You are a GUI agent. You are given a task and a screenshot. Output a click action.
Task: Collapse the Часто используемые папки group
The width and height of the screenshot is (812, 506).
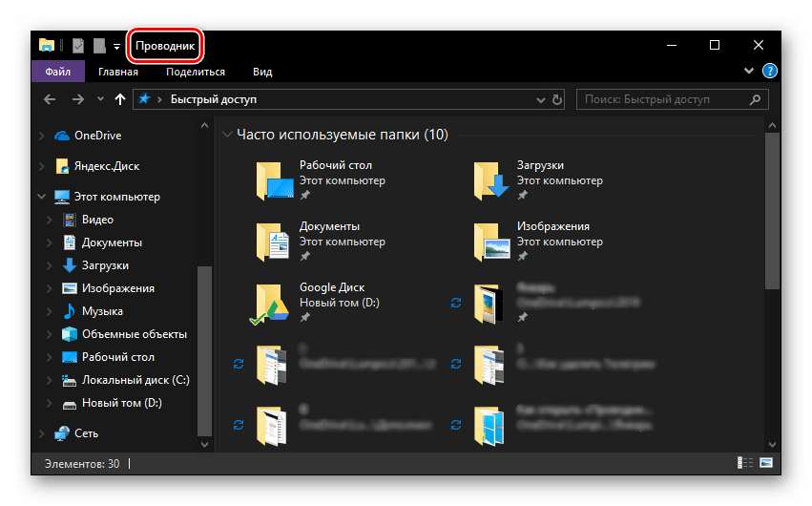pyautogui.click(x=226, y=136)
